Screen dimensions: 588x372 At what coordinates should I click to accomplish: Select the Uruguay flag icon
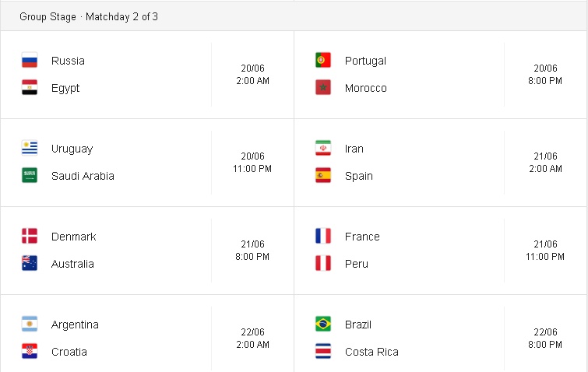click(x=30, y=148)
